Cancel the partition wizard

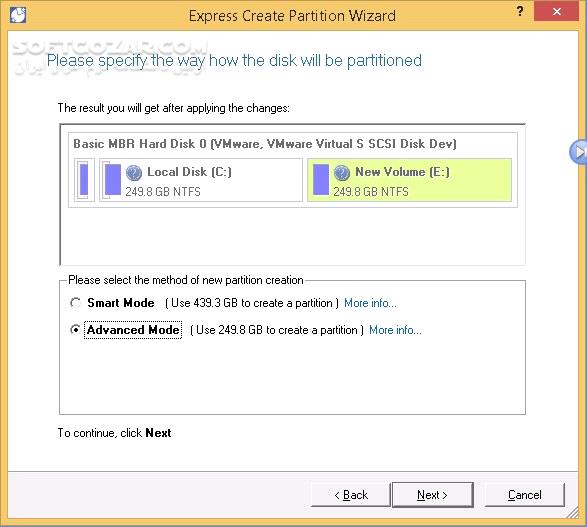click(x=524, y=495)
